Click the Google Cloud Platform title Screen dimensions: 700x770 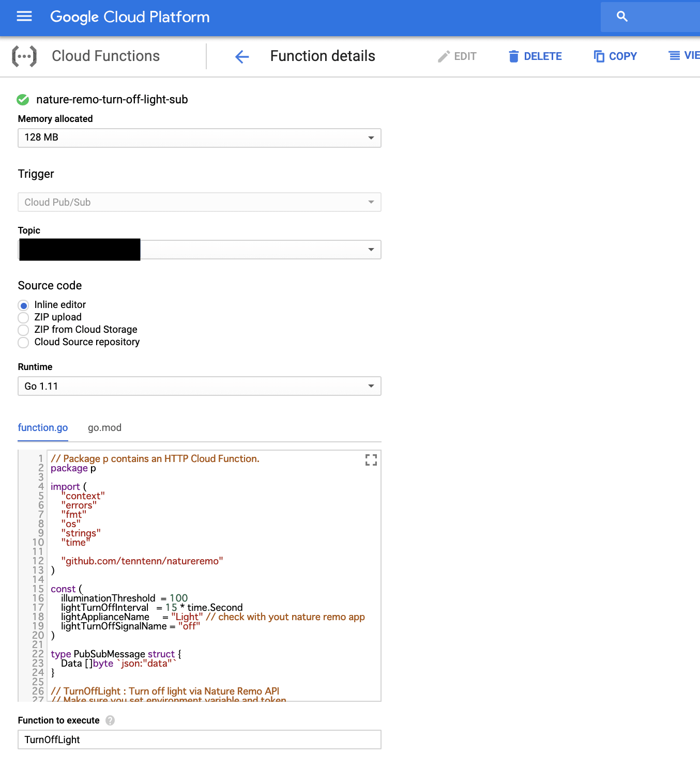point(130,17)
